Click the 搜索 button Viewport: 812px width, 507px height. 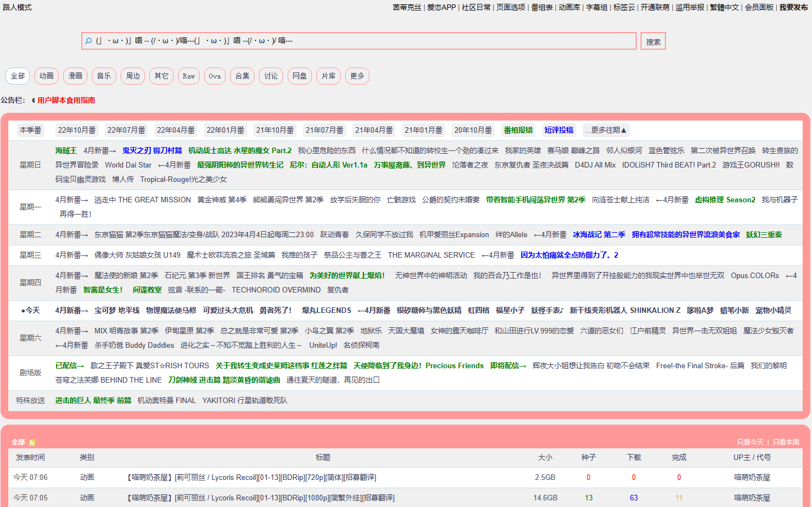coord(653,41)
